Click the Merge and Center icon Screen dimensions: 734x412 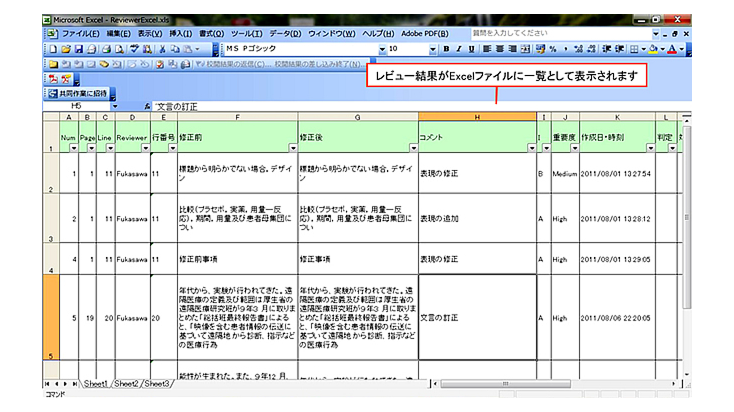tap(526, 48)
